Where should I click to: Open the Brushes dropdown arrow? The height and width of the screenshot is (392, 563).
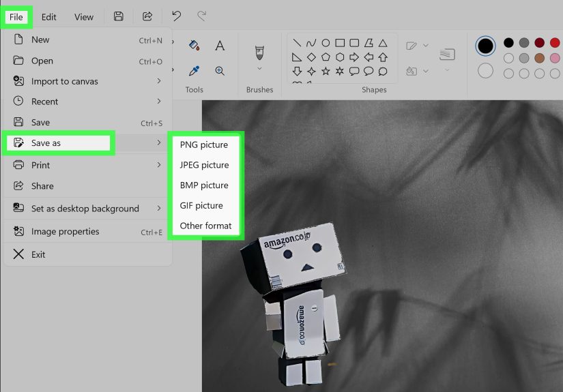(x=259, y=68)
